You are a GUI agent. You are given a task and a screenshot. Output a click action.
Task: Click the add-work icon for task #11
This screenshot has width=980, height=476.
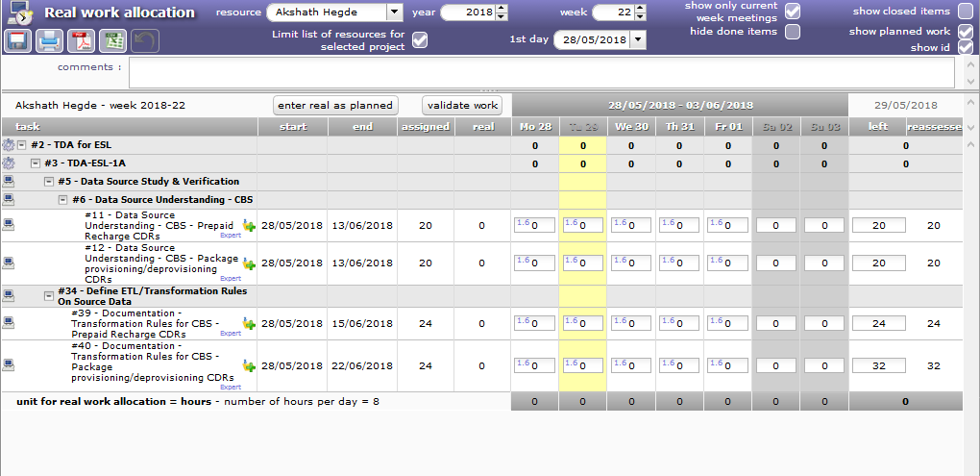pyautogui.click(x=249, y=226)
